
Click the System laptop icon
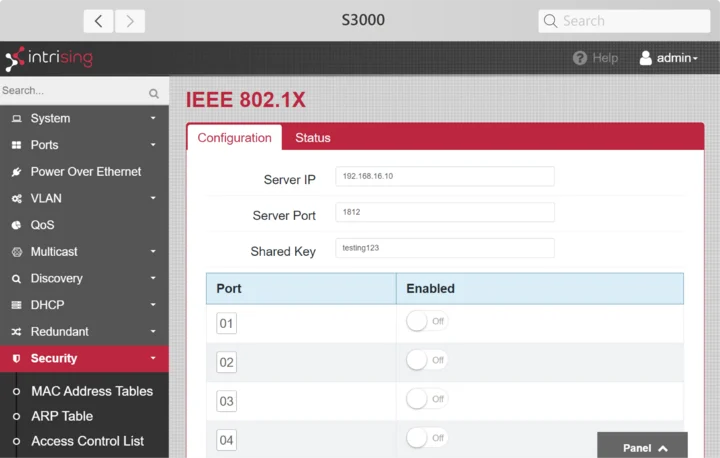coord(17,119)
